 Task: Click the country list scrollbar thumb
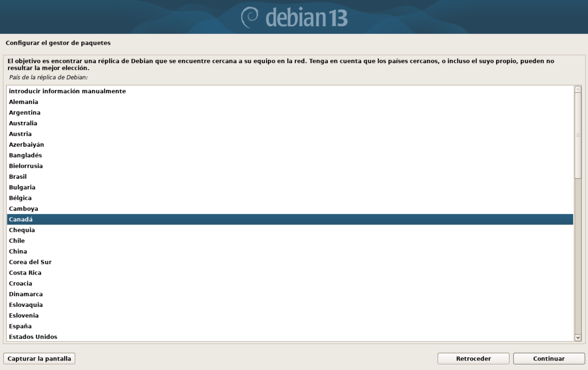pos(578,136)
